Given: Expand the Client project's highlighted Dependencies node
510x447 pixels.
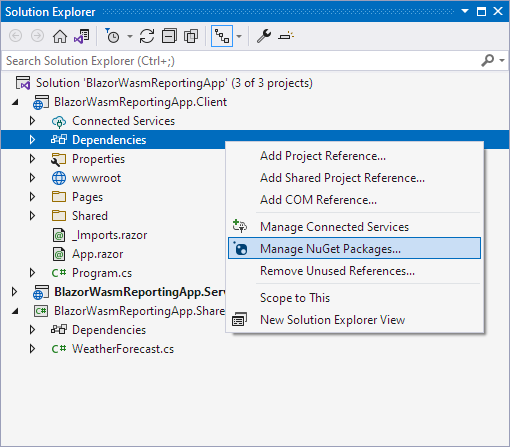Looking at the screenshot, I should [32, 140].
